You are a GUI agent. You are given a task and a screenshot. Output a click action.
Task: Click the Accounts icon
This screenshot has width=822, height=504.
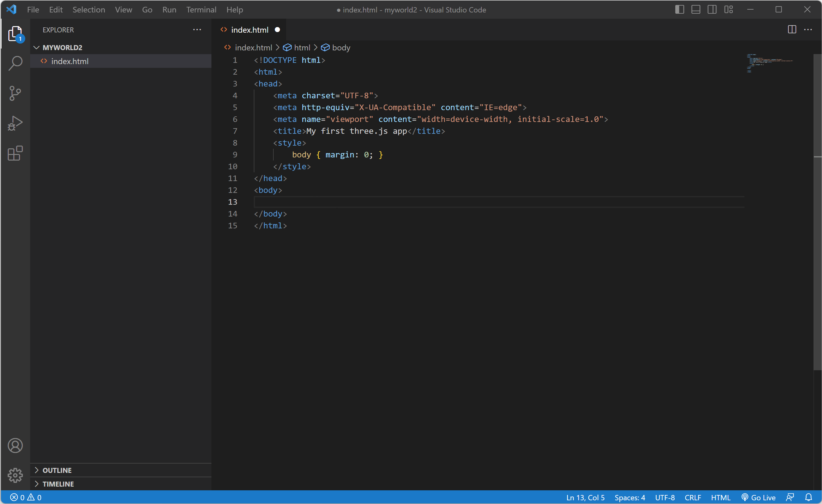[x=15, y=446]
